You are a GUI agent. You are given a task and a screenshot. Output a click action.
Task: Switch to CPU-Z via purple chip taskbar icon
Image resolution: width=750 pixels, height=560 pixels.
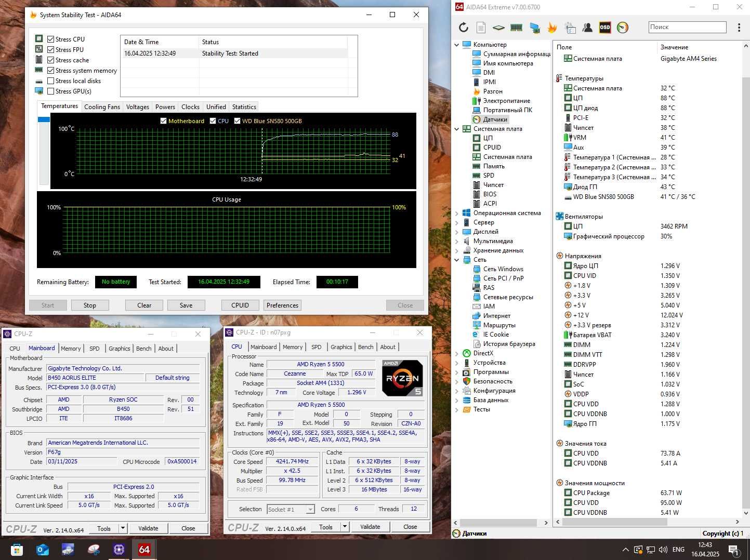click(119, 549)
